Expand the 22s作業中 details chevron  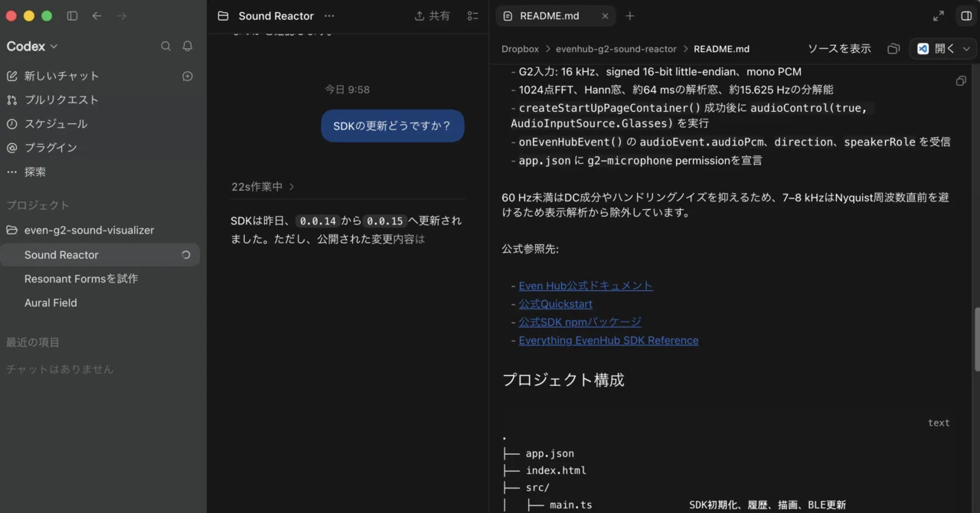(x=292, y=187)
